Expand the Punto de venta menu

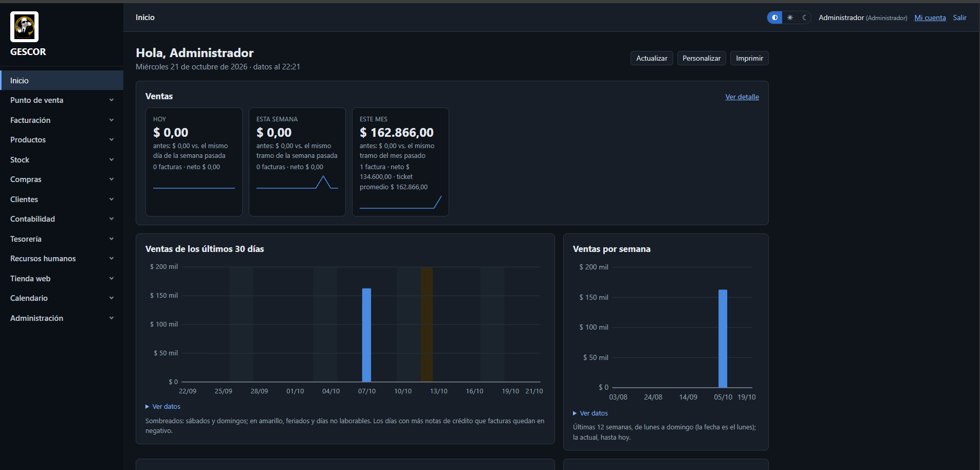click(x=62, y=100)
